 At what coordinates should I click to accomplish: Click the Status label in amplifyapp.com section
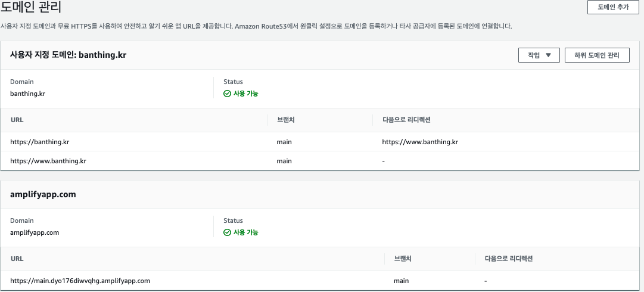tap(233, 220)
